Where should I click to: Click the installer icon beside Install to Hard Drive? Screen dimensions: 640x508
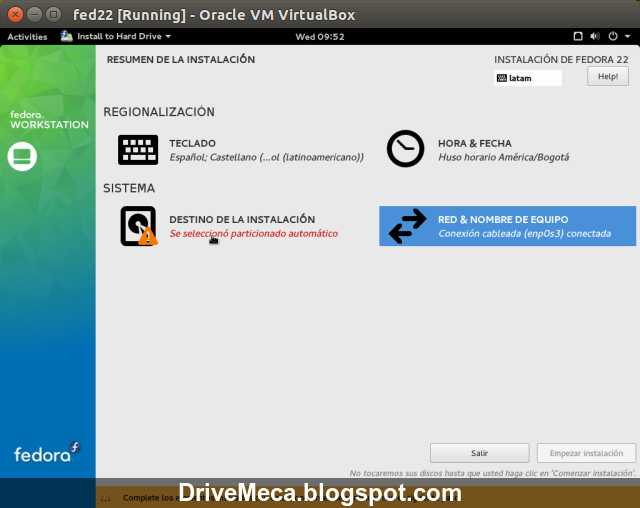(x=67, y=36)
